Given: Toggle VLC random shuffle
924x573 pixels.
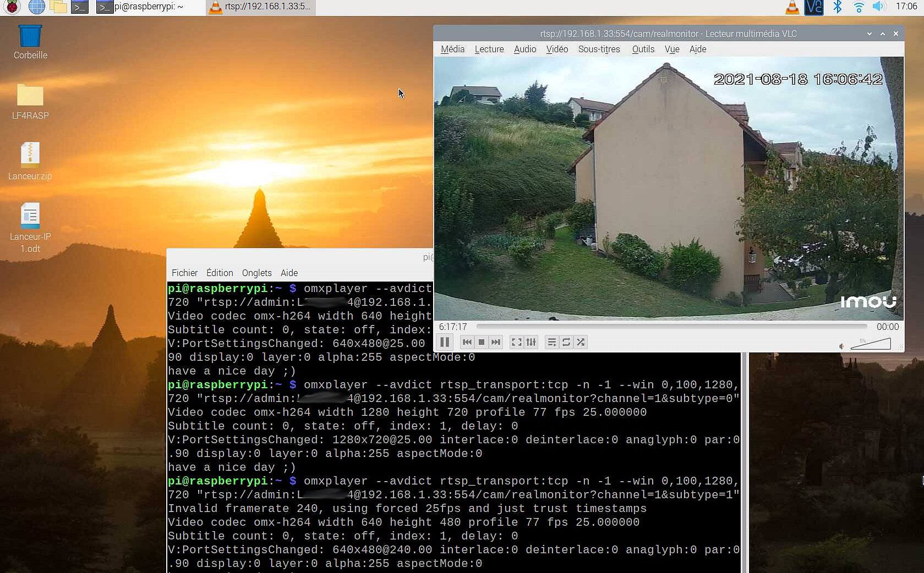Looking at the screenshot, I should [x=580, y=342].
